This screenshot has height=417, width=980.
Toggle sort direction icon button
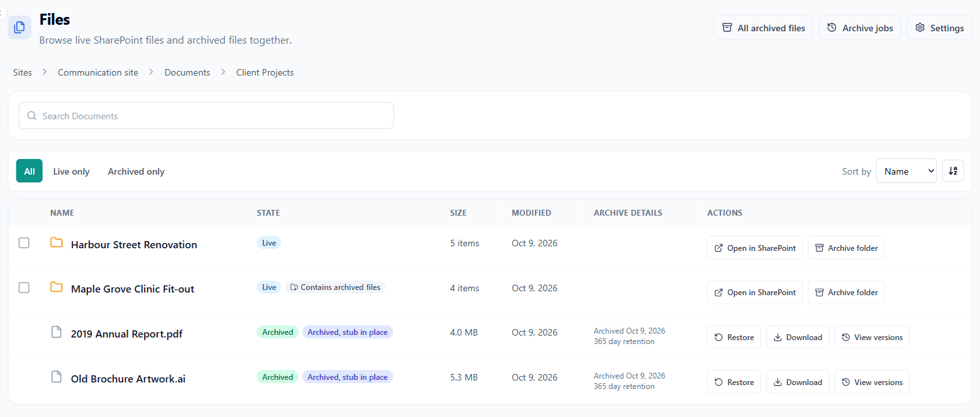point(953,171)
